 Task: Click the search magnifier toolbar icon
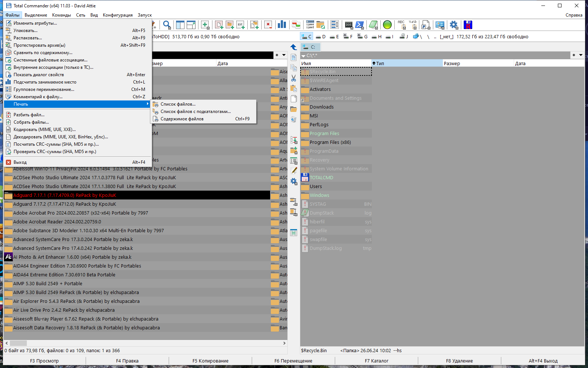(x=167, y=25)
